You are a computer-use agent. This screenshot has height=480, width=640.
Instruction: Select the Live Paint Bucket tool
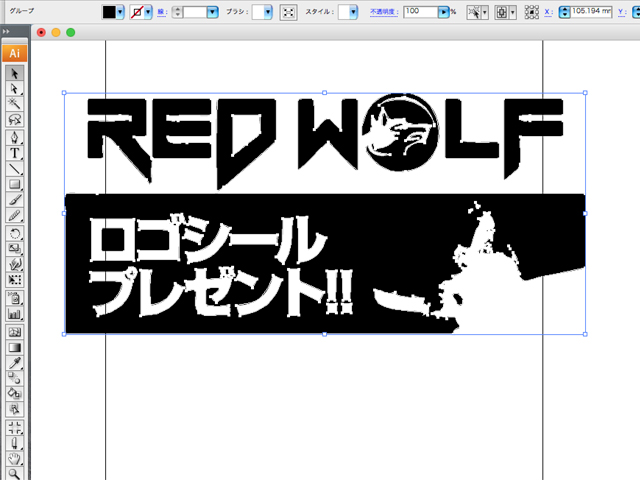click(x=15, y=393)
